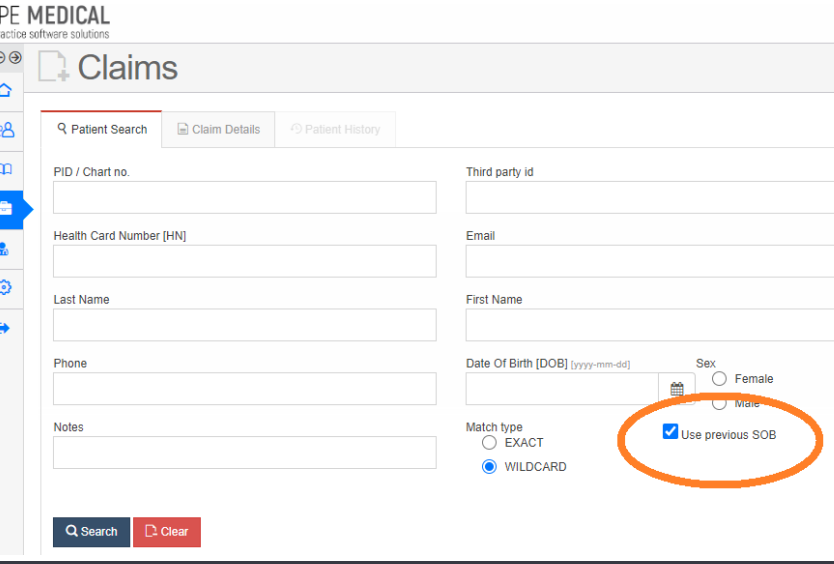Click the red Clear button

pos(167,532)
